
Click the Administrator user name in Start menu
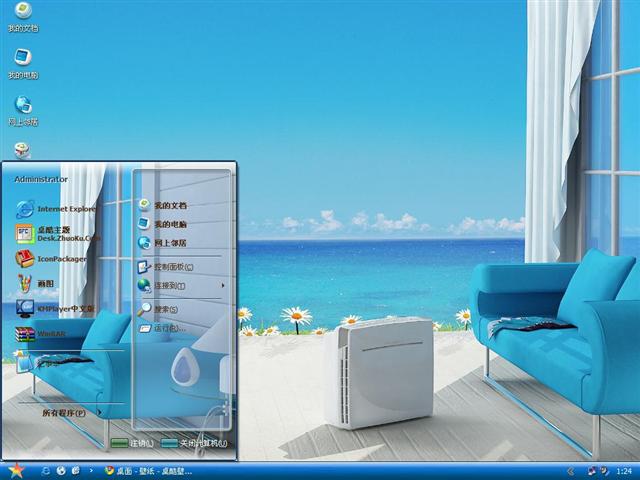coord(41,179)
